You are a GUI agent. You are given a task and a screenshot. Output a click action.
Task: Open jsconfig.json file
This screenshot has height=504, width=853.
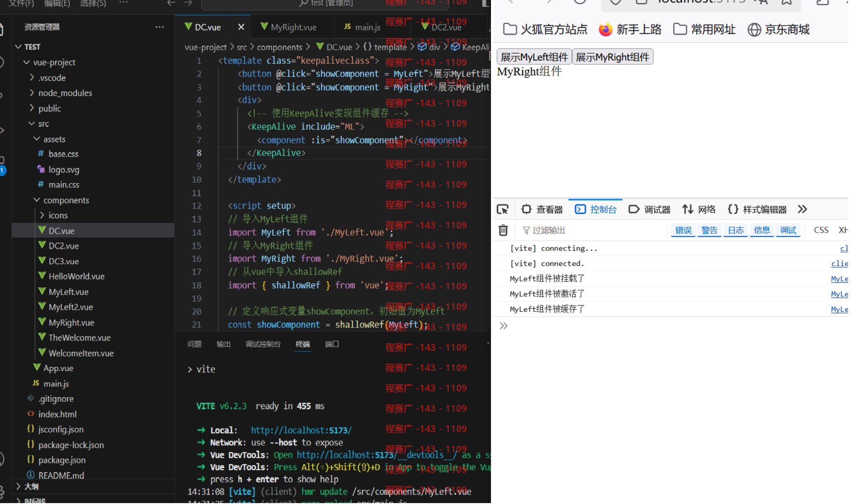(x=60, y=429)
